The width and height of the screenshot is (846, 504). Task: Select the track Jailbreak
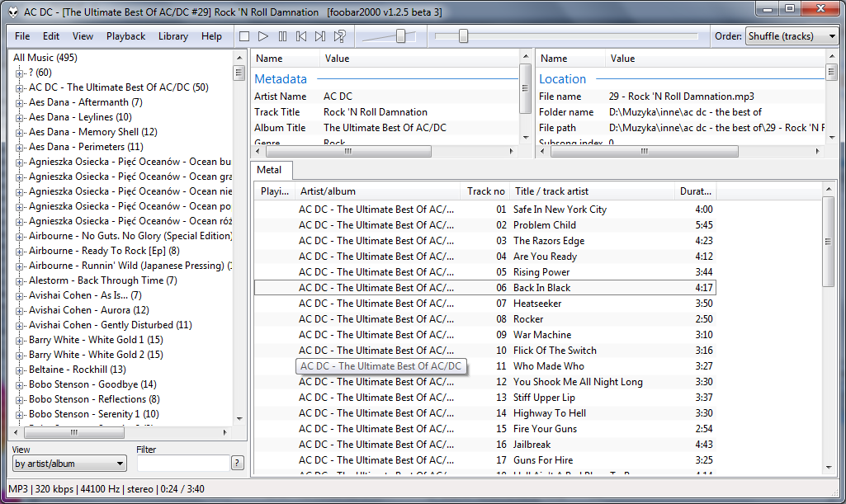484,444
